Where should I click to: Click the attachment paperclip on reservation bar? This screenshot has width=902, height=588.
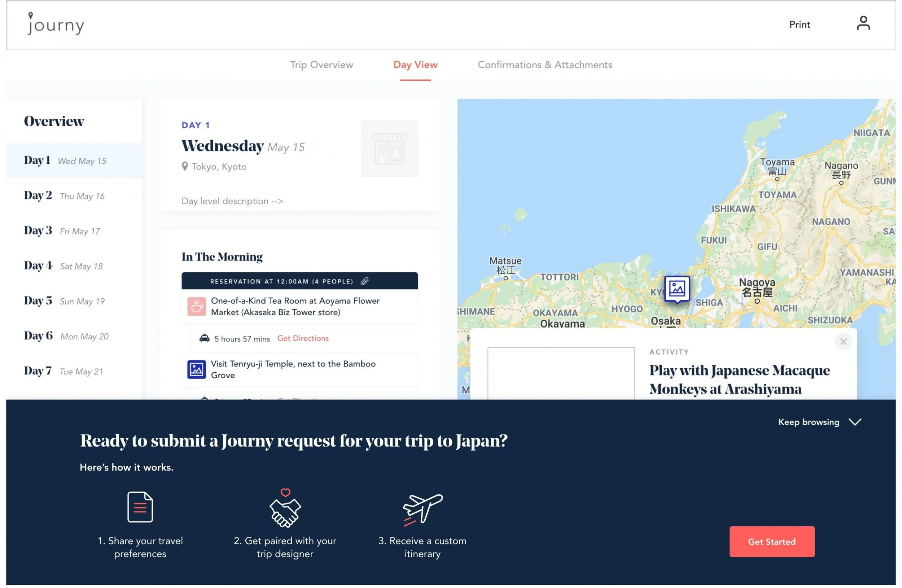(365, 281)
